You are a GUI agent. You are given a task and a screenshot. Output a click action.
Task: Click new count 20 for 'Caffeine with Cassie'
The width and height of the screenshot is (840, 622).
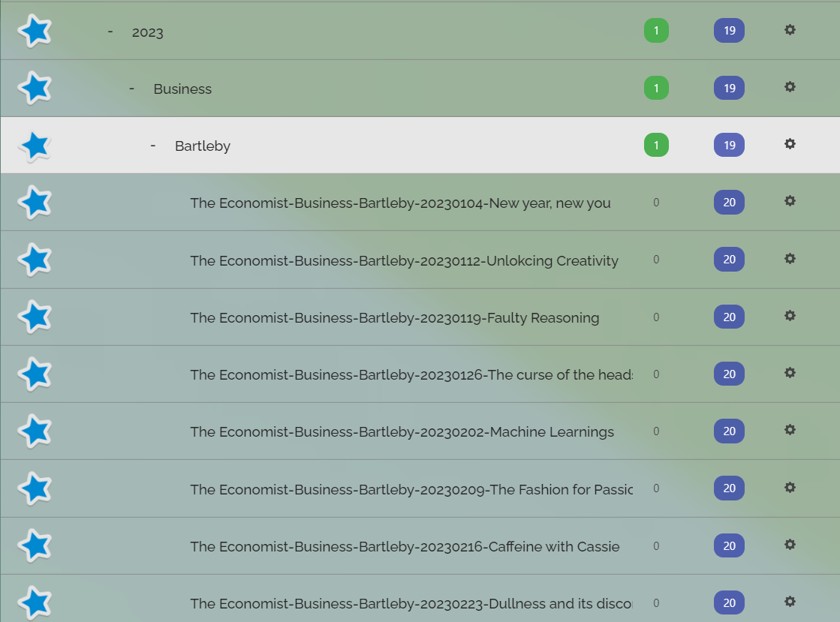(x=729, y=545)
